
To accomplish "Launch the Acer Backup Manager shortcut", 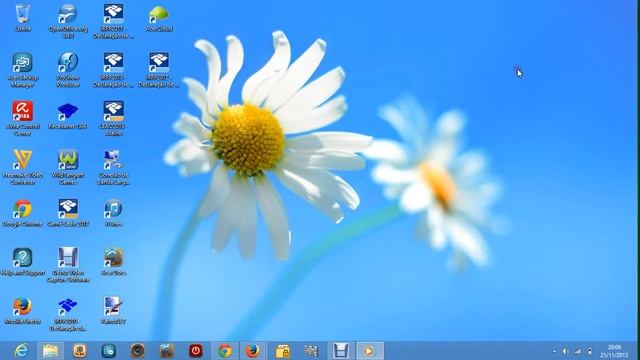I will tap(22, 70).
